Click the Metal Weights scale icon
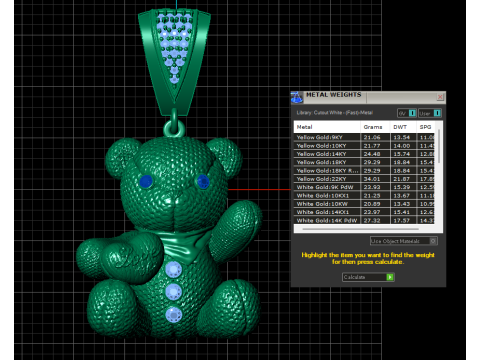 click(x=296, y=97)
